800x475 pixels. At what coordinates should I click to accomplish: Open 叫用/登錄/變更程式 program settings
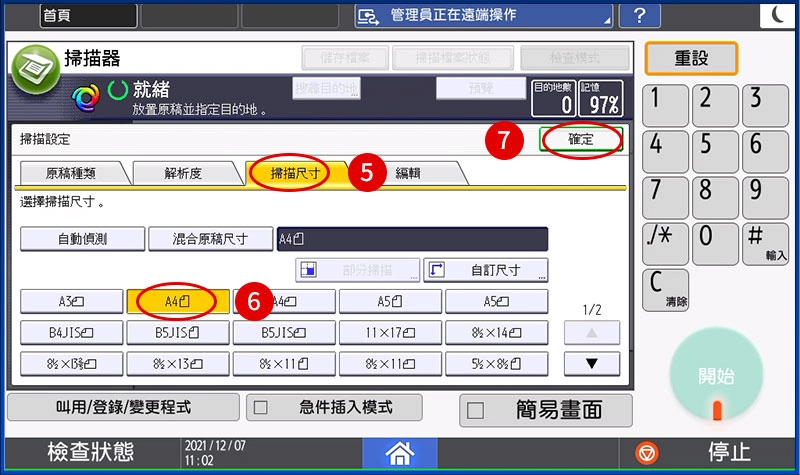123,407
